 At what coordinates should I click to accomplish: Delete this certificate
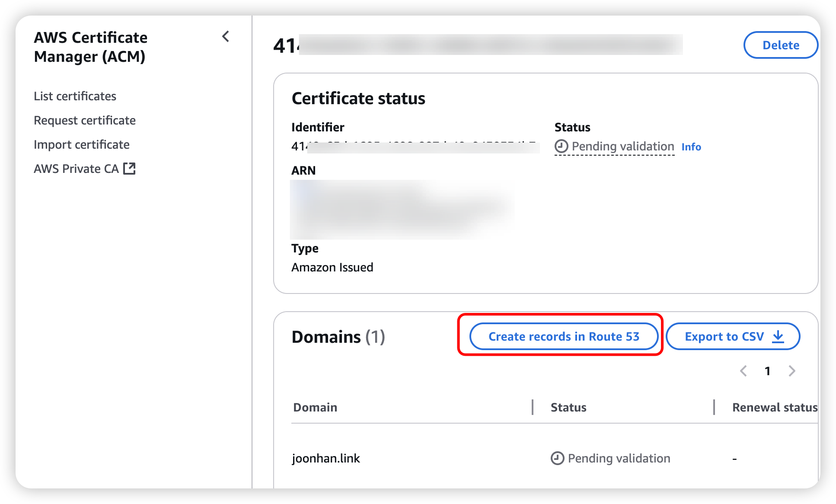(x=780, y=45)
